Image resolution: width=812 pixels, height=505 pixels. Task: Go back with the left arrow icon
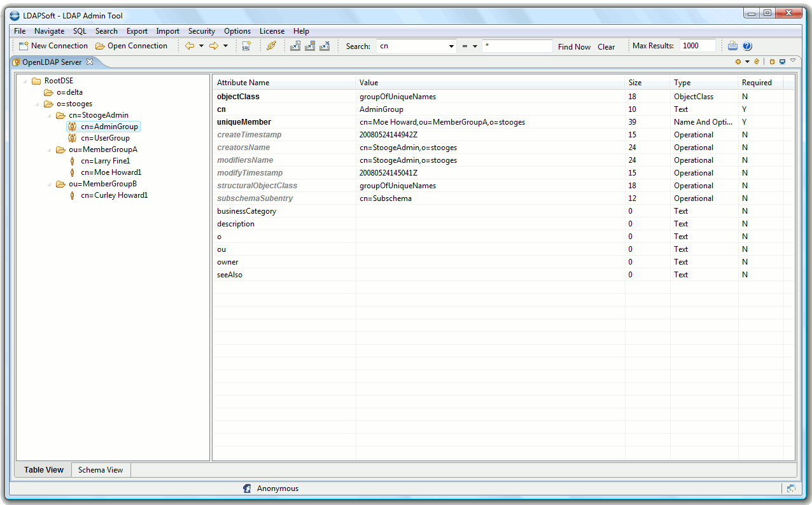pyautogui.click(x=190, y=46)
